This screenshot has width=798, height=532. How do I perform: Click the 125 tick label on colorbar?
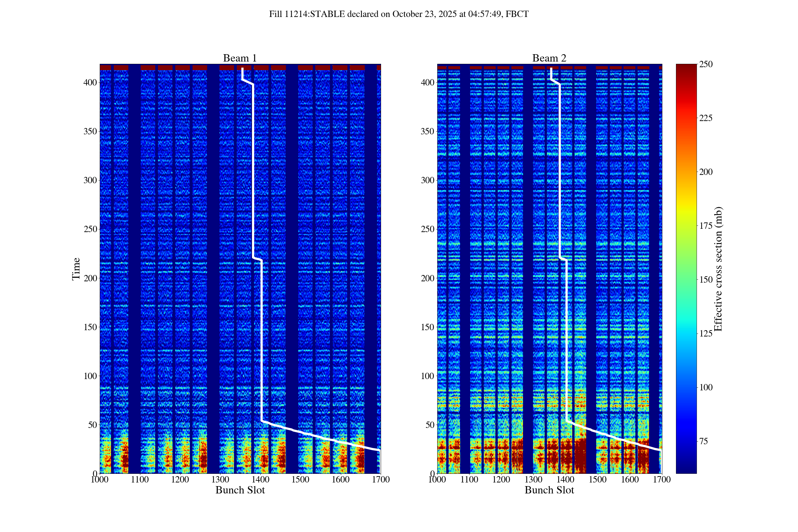[706, 333]
